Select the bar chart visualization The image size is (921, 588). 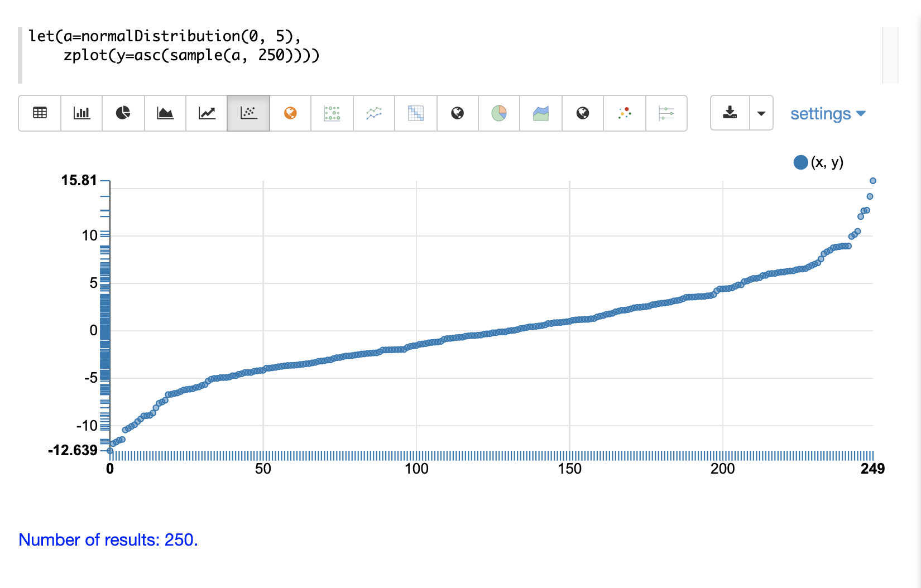tap(81, 113)
